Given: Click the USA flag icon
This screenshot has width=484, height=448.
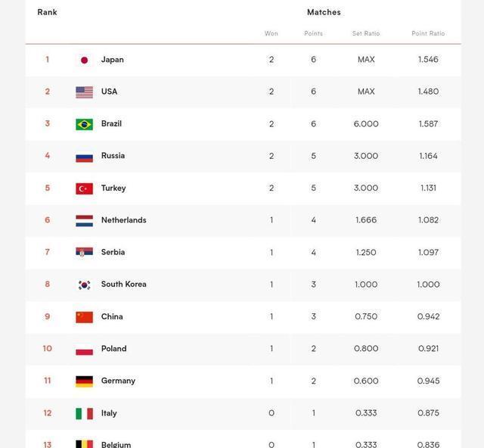Looking at the screenshot, I should tap(84, 92).
